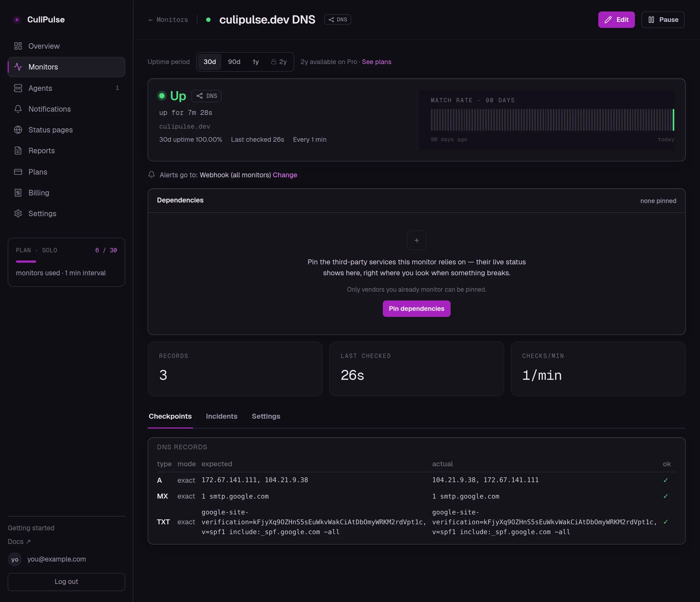Select the 90d uptime period
Screen dimensions: 700x602
(234, 62)
